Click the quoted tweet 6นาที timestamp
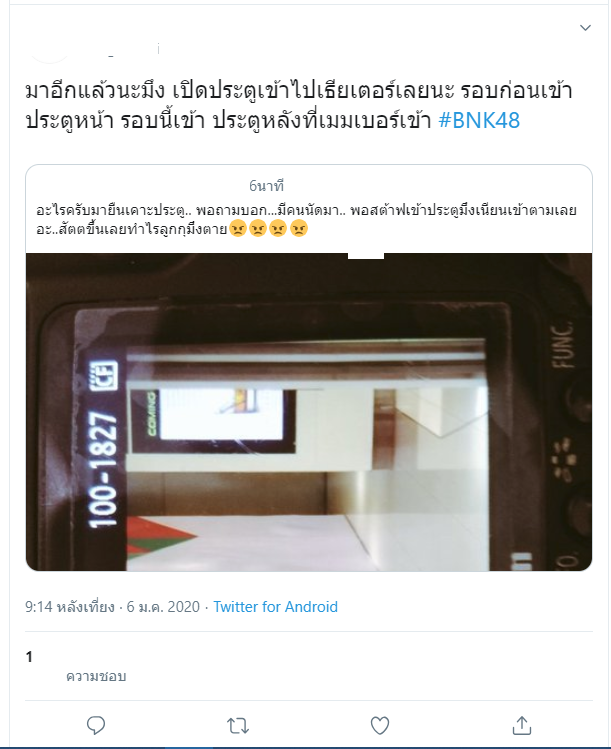The height and width of the screenshot is (749, 611). pos(267,185)
